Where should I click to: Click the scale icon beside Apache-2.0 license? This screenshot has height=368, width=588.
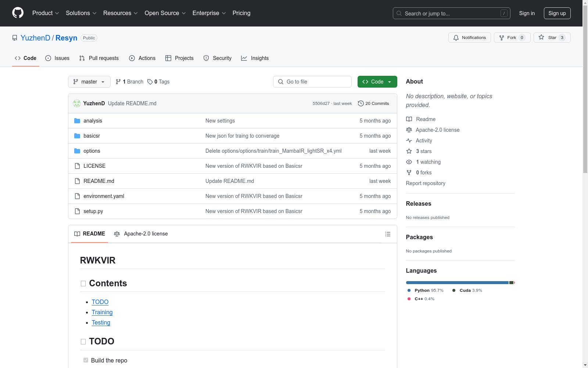click(x=409, y=130)
